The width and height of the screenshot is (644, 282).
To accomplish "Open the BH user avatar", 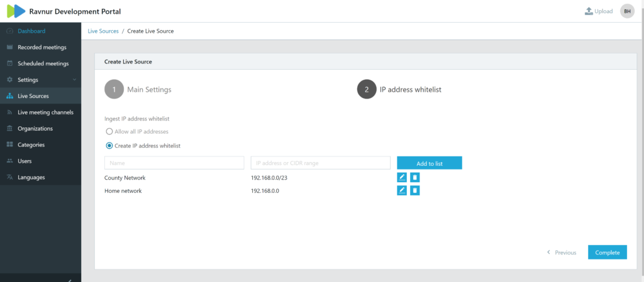I will coord(627,11).
